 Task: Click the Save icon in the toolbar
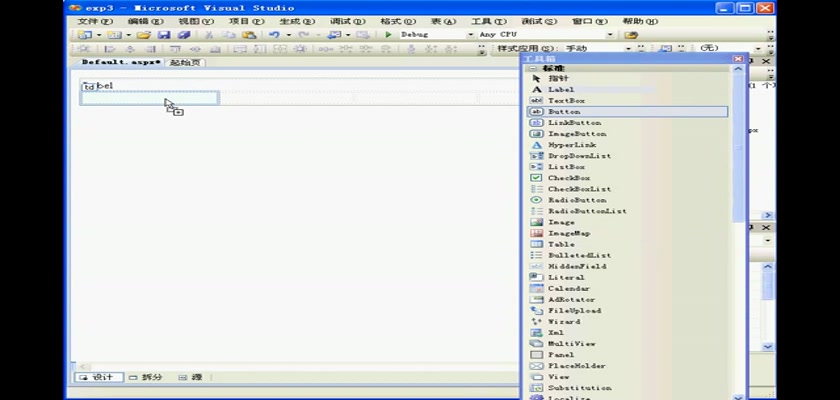coord(167,35)
